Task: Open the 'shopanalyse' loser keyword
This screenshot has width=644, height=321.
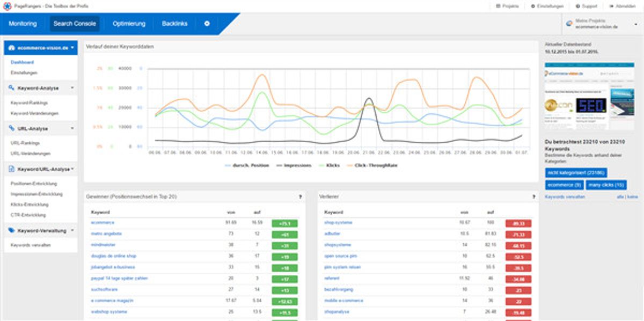Action: [338, 311]
